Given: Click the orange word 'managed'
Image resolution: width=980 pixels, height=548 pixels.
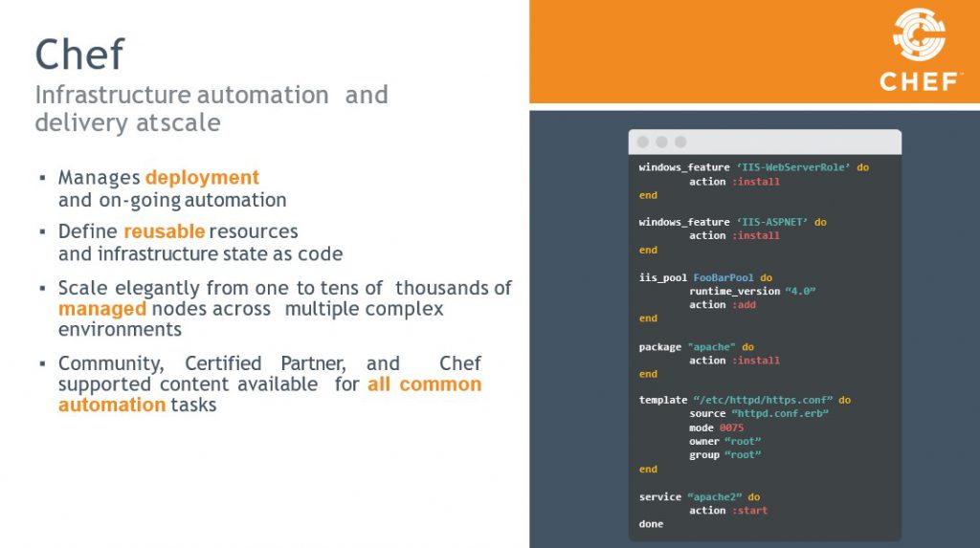Looking at the screenshot, I should point(102,309).
